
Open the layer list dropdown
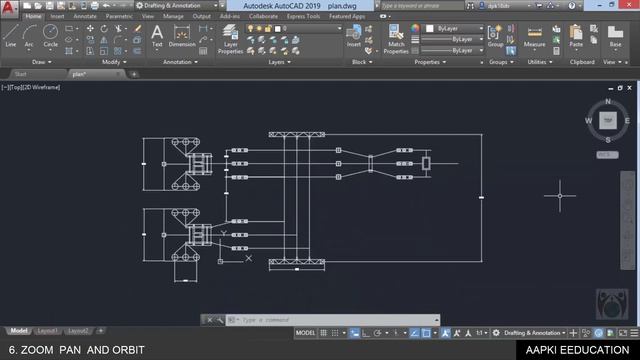tap(293, 28)
